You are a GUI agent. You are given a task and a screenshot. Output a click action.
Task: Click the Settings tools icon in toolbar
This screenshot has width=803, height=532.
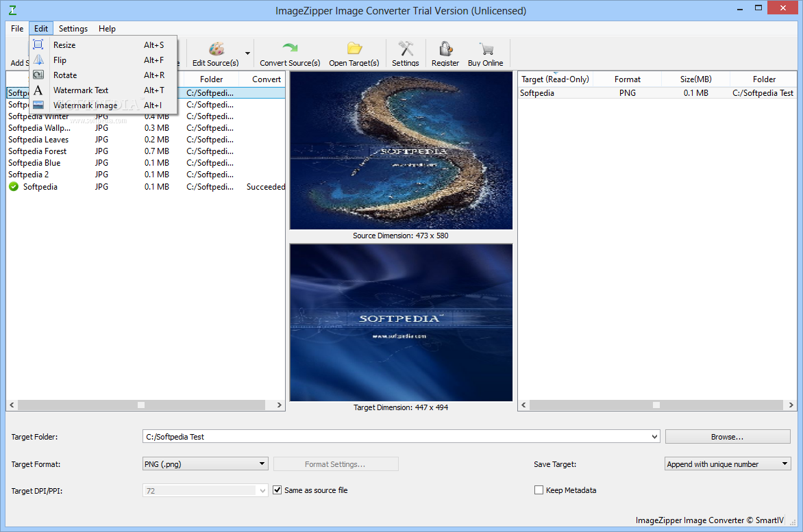point(406,49)
